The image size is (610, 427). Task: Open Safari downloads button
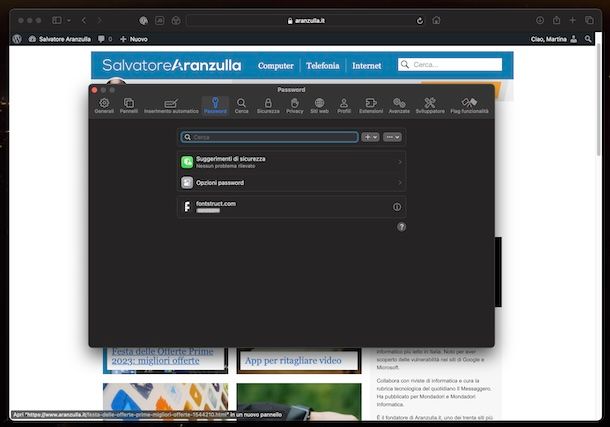[540, 20]
